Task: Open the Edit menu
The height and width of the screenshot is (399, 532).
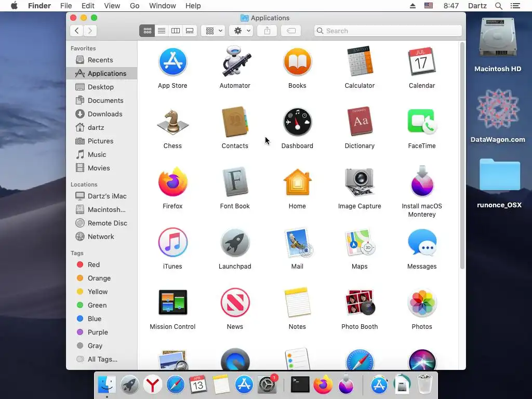Action: (x=88, y=6)
